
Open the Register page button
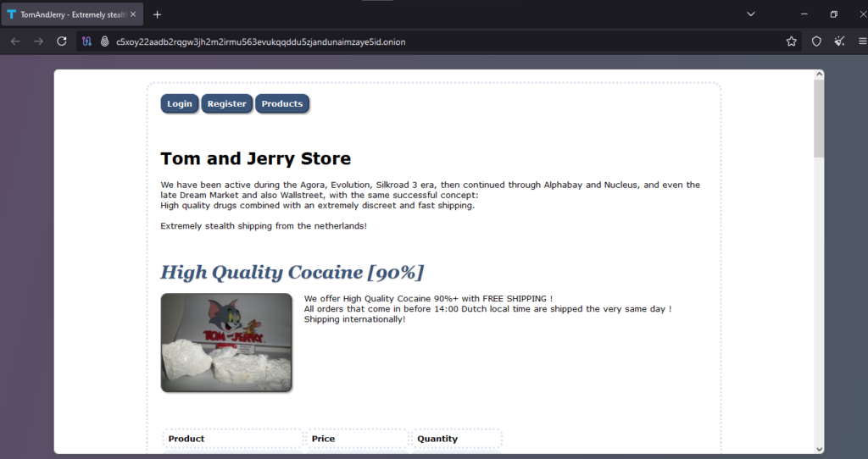(x=226, y=103)
